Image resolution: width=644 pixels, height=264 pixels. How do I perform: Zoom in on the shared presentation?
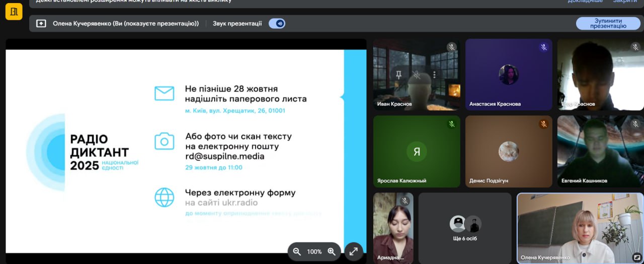332,251
